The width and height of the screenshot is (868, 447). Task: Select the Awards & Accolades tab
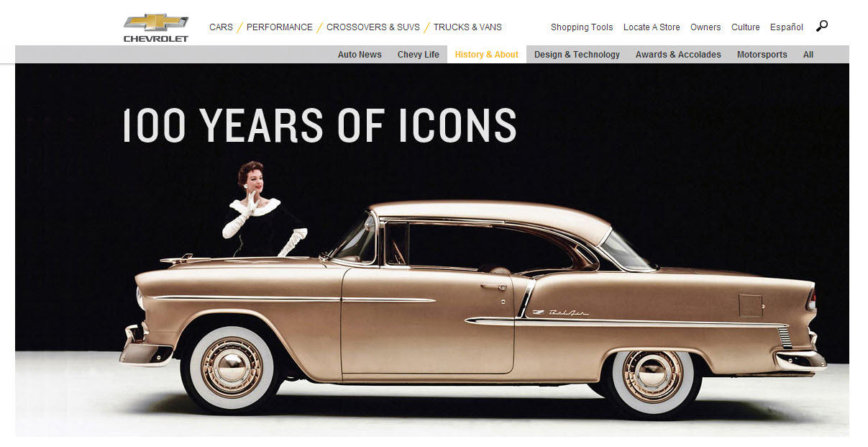(x=678, y=55)
